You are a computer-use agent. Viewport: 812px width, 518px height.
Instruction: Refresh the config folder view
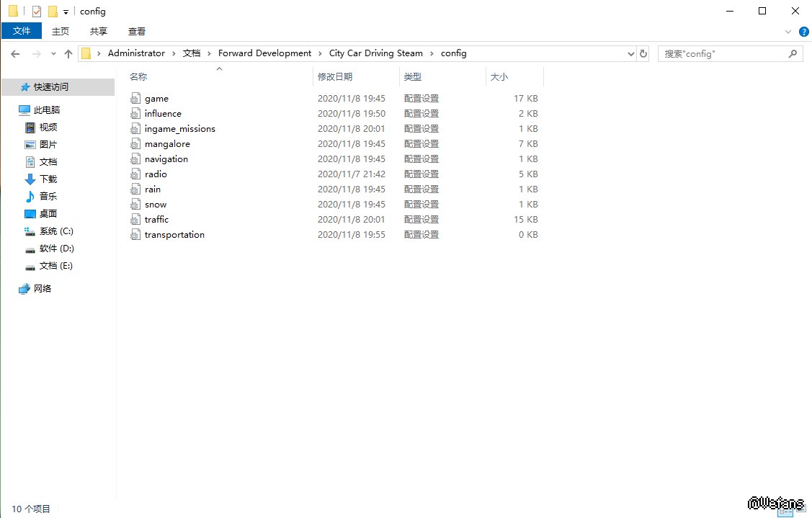(643, 53)
